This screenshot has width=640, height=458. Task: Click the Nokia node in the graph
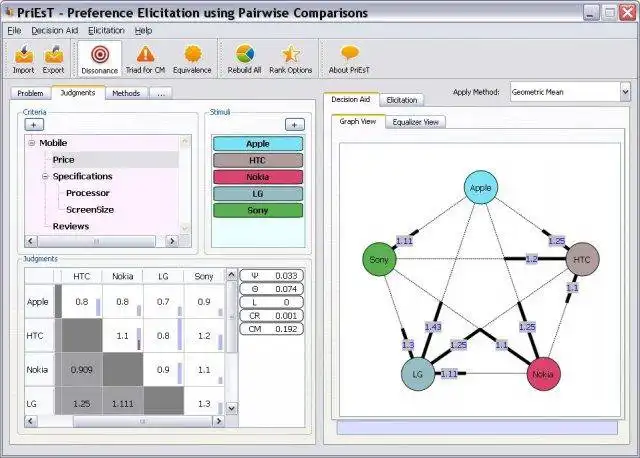(543, 374)
